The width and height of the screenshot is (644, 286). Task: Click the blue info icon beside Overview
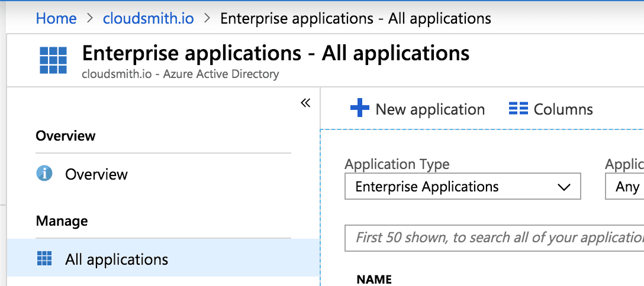(x=44, y=174)
